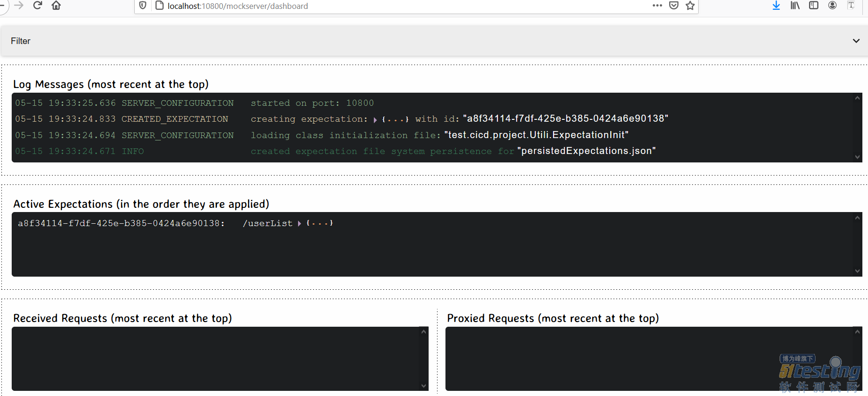Open the downloads arrow icon

click(x=776, y=6)
